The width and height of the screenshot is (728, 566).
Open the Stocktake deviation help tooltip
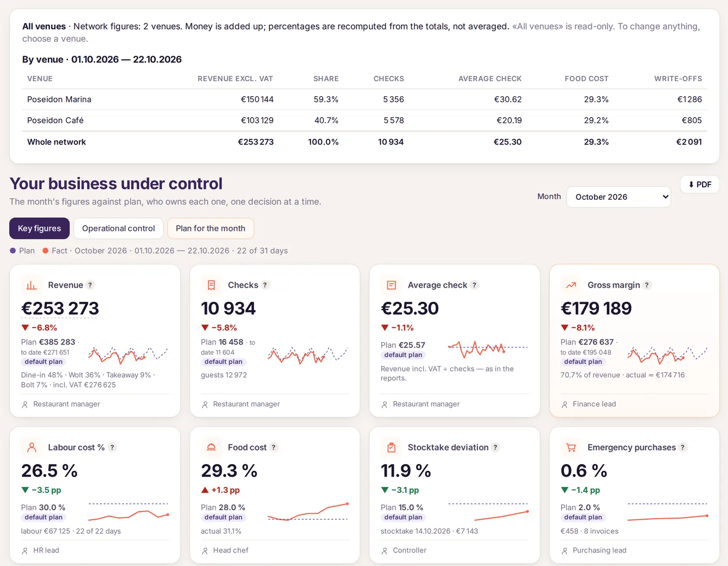pos(496,447)
